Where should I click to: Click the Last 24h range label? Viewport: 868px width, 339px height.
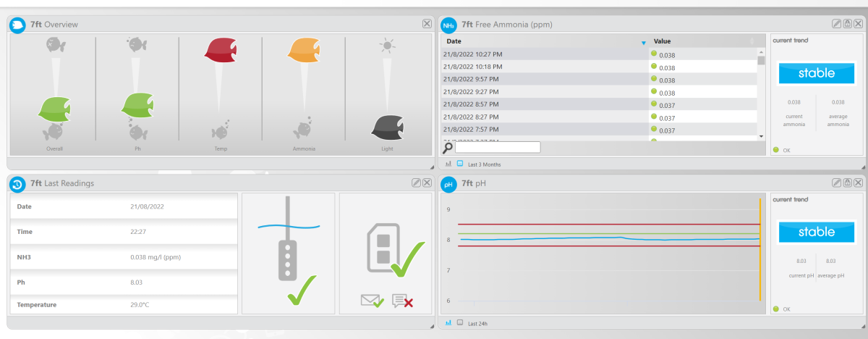[x=479, y=323]
